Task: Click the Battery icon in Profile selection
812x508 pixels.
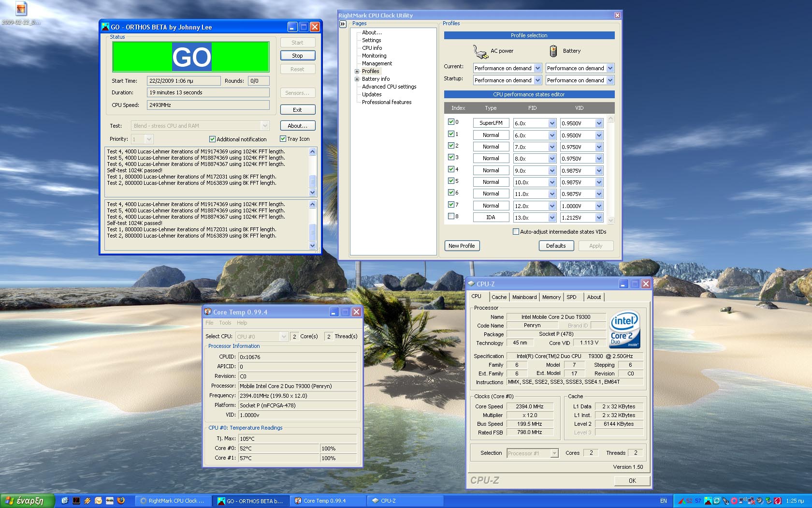Action: tap(553, 51)
